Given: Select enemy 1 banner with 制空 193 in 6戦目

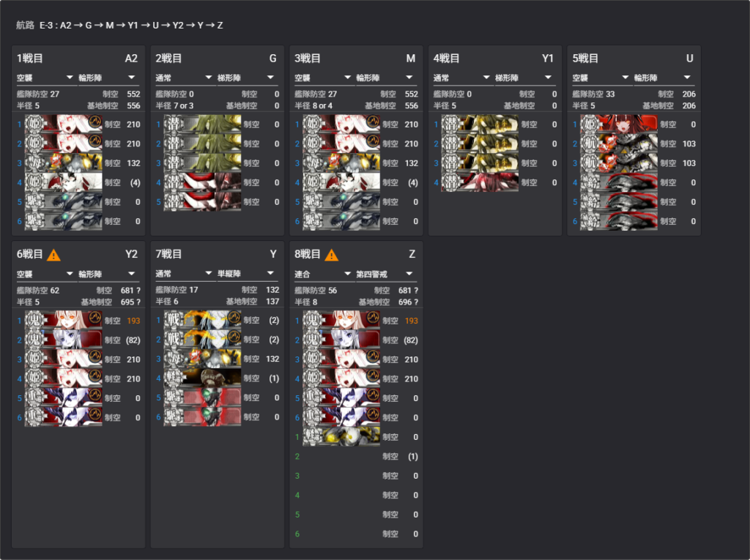Looking at the screenshot, I should click(x=64, y=321).
